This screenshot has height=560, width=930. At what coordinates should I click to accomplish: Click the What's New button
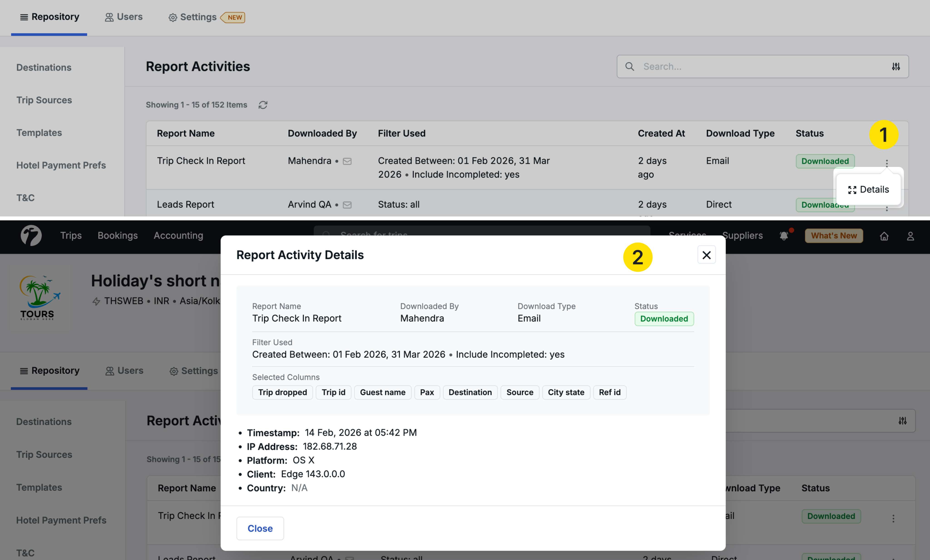[x=833, y=236]
